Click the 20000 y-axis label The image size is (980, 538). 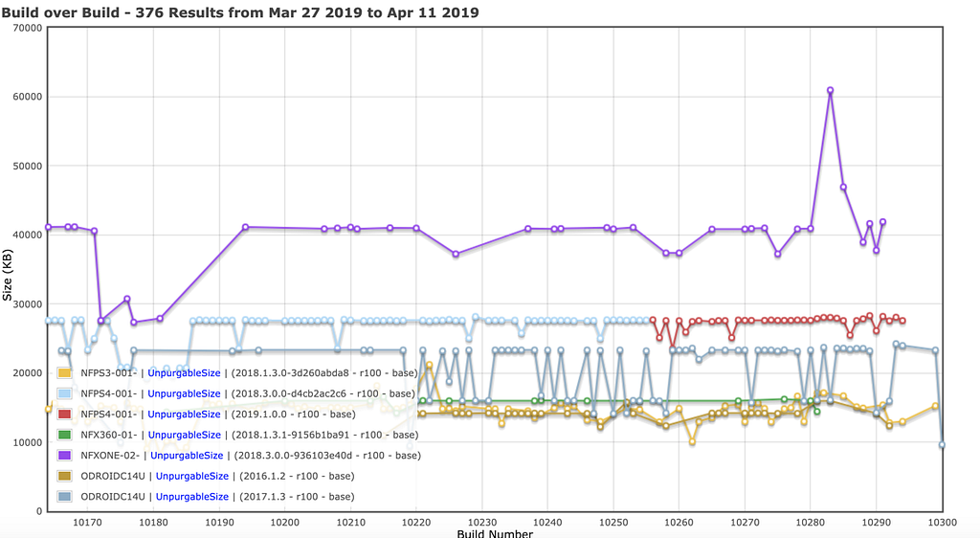point(28,373)
